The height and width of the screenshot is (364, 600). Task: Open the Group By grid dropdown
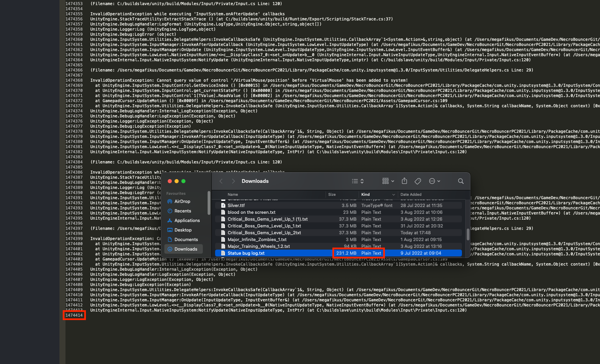coord(388,181)
